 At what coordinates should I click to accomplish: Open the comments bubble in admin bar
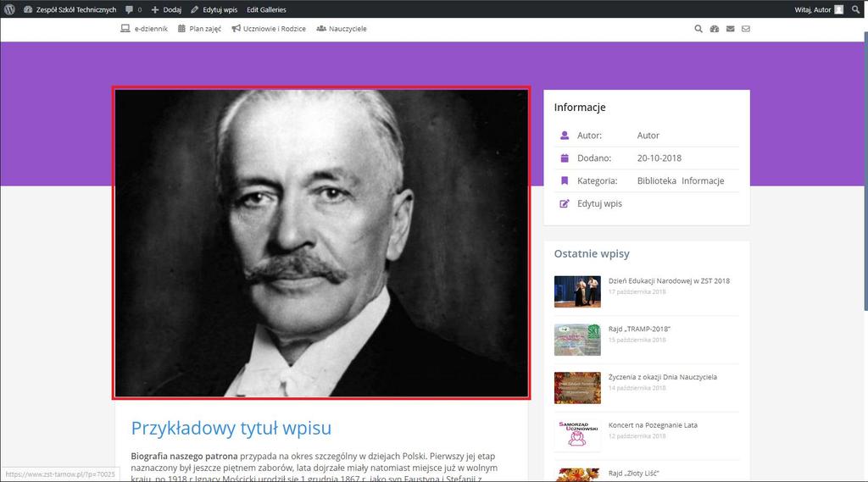pyautogui.click(x=133, y=9)
